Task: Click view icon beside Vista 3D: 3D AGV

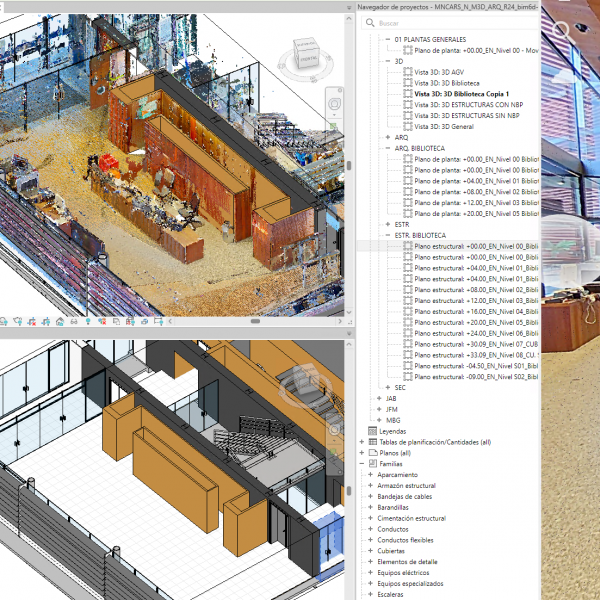Action: pos(408,71)
